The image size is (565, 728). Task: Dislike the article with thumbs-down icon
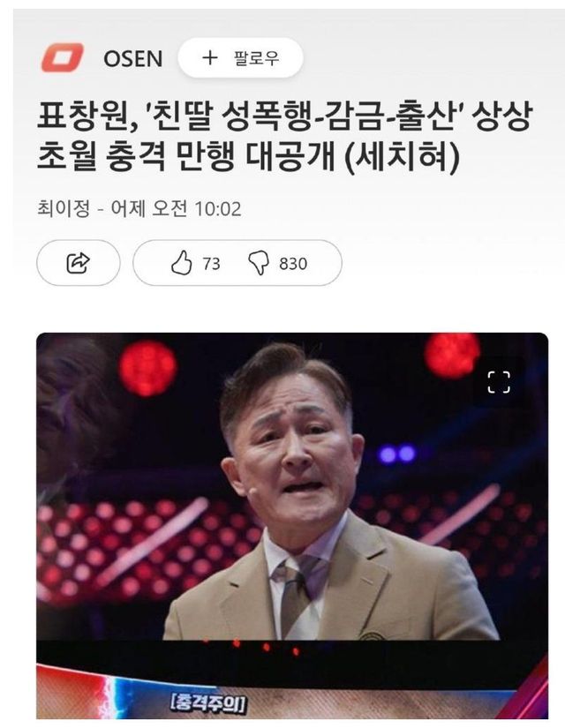pyautogui.click(x=259, y=263)
